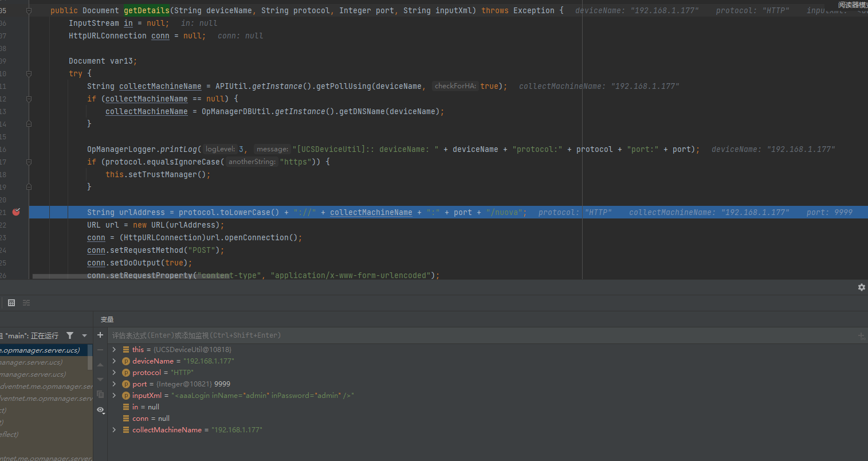
Task: Fold the 'if (protocol.equalsIgnoreCase' block
Action: coord(29,162)
